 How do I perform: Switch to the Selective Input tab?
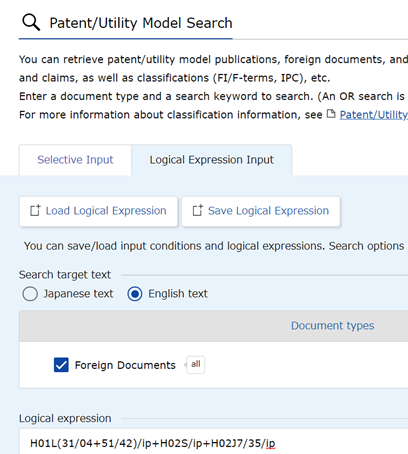[x=75, y=160]
